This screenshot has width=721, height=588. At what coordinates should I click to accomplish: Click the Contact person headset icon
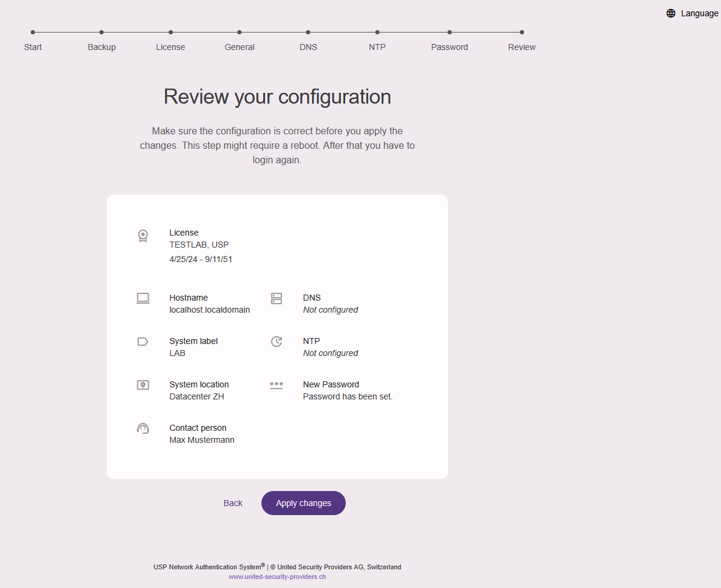point(143,428)
